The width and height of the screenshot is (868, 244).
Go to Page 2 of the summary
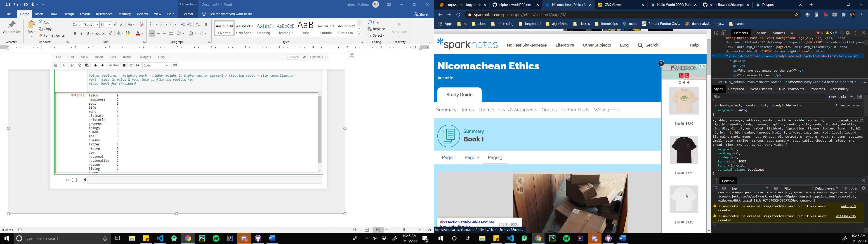[x=471, y=157]
